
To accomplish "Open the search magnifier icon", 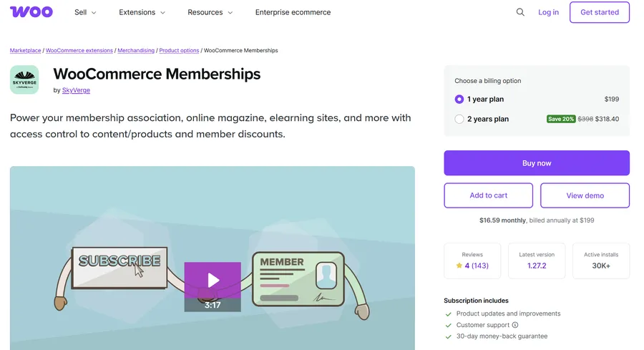I will [x=520, y=12].
